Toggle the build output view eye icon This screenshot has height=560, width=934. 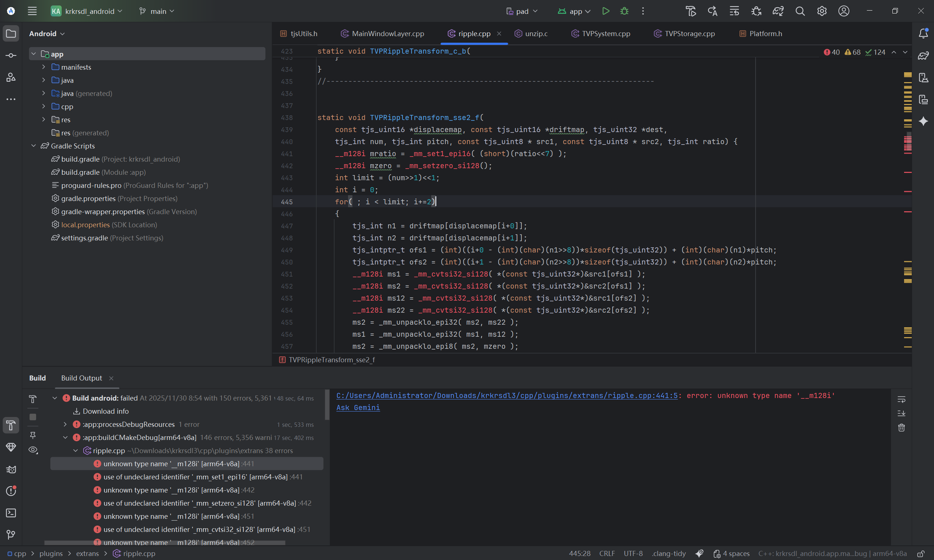pos(33,450)
